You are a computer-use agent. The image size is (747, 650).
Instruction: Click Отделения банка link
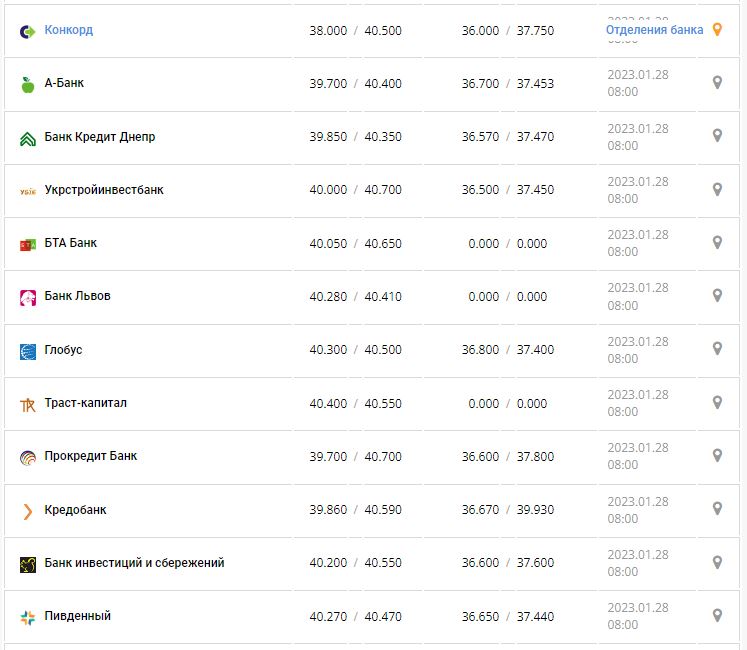click(654, 30)
